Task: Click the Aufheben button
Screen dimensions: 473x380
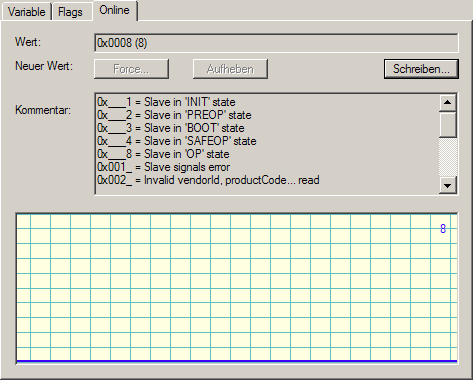Action: [230, 69]
